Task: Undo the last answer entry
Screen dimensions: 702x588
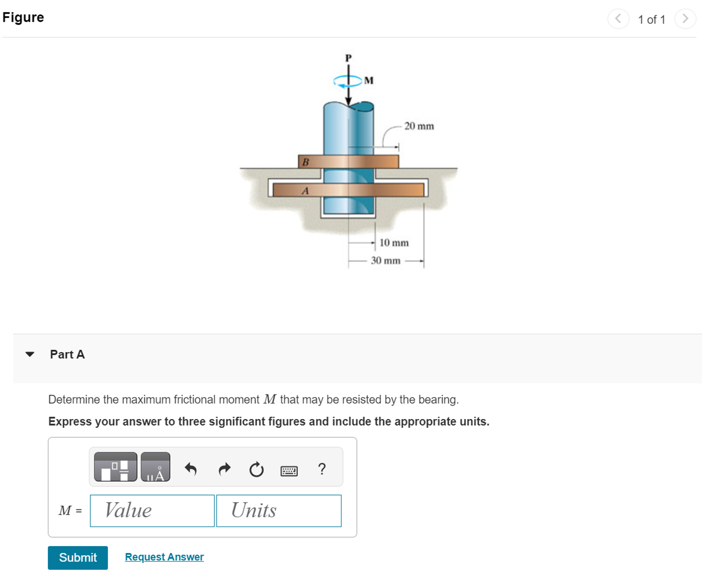Action: [x=190, y=468]
